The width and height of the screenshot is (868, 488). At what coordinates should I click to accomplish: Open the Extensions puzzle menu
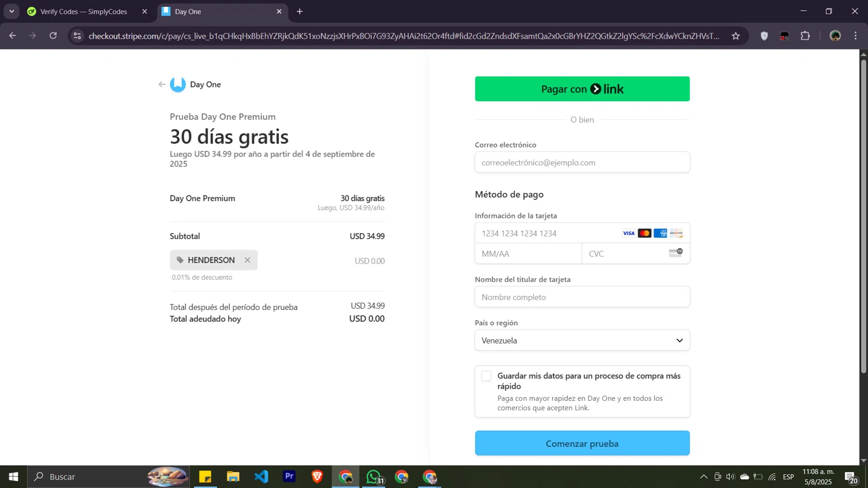805,36
